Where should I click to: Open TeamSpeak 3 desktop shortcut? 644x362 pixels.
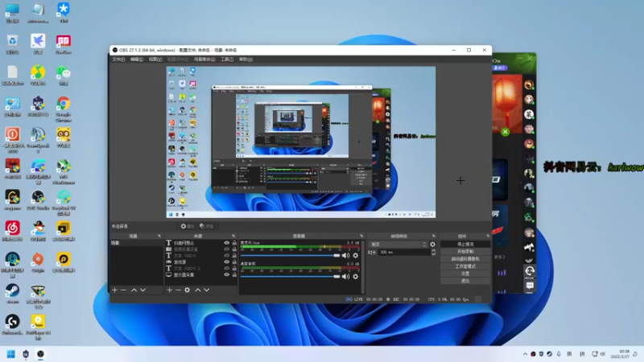(38, 140)
